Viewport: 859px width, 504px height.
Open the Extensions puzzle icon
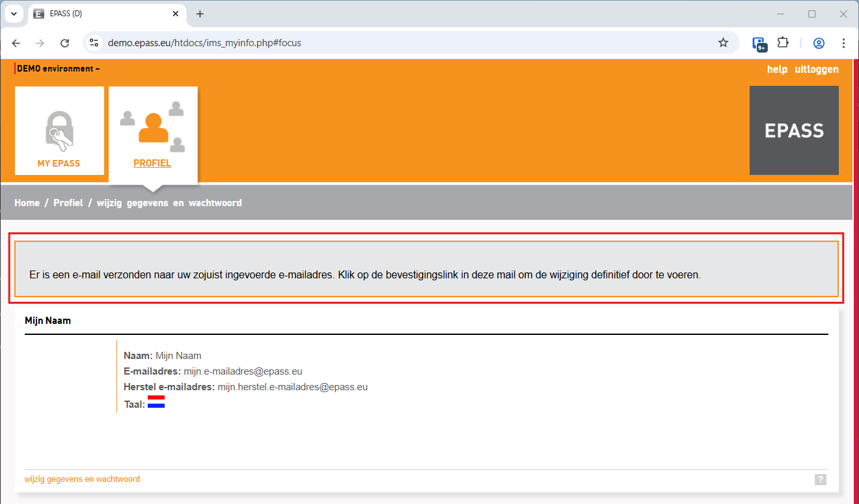(x=783, y=43)
